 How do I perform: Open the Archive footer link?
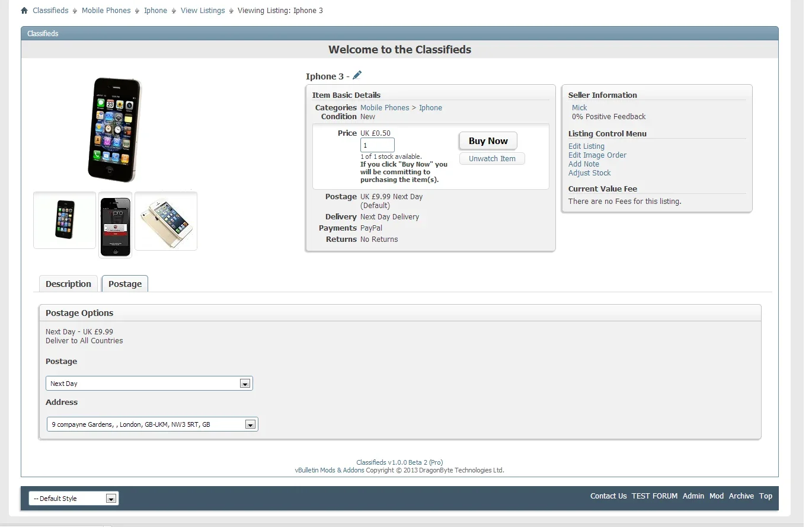click(x=741, y=496)
